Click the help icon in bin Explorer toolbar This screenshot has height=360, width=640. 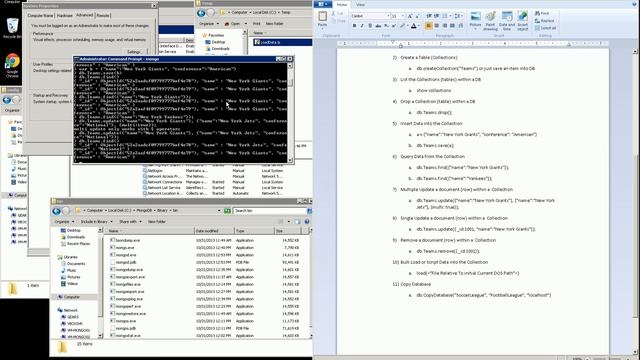[307, 222]
